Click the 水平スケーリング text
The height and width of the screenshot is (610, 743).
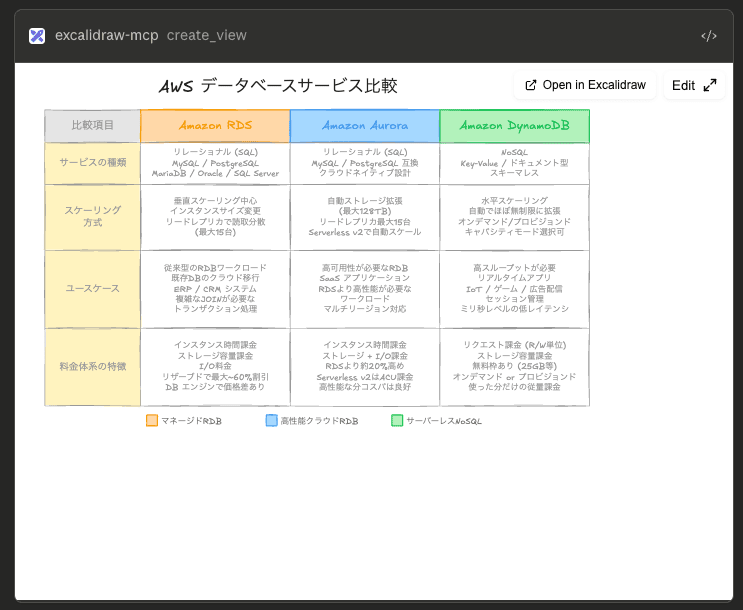click(x=515, y=201)
